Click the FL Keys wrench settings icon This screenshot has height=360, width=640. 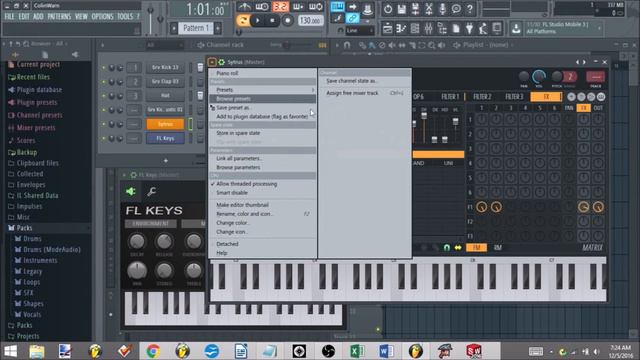(x=151, y=191)
